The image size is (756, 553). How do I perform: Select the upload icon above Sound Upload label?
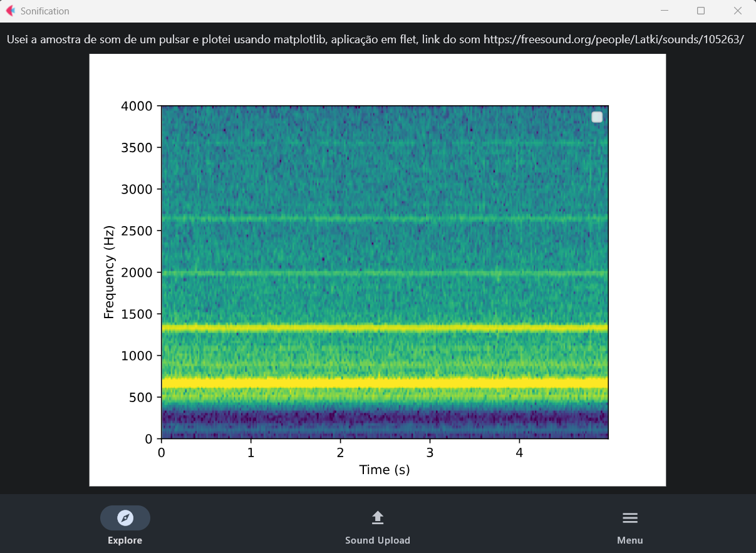click(378, 517)
